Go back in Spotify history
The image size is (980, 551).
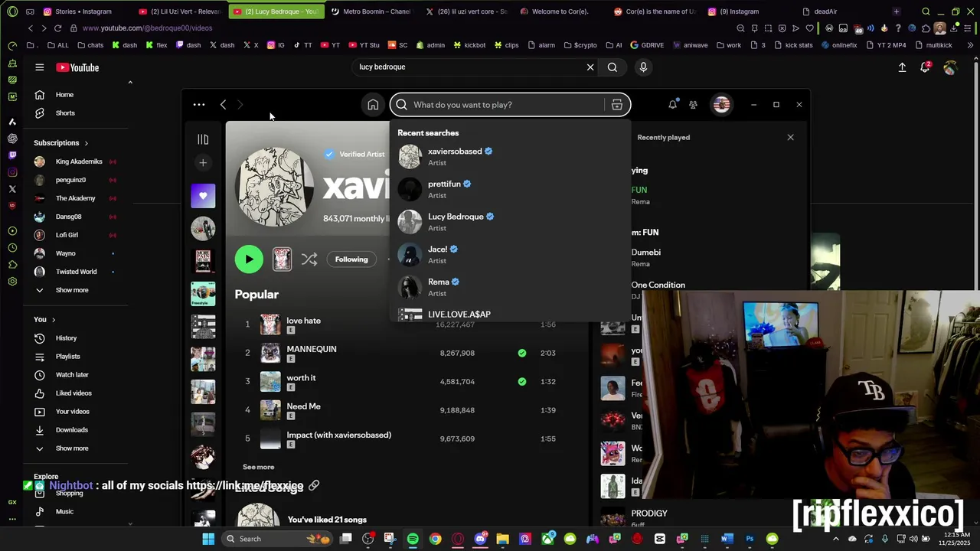(223, 105)
